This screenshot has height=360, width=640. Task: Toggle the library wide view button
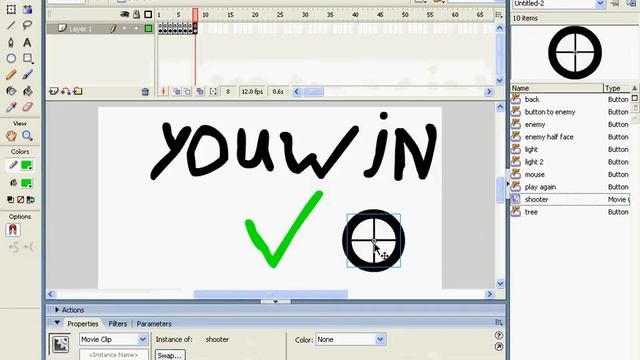pyautogui.click(x=635, y=98)
